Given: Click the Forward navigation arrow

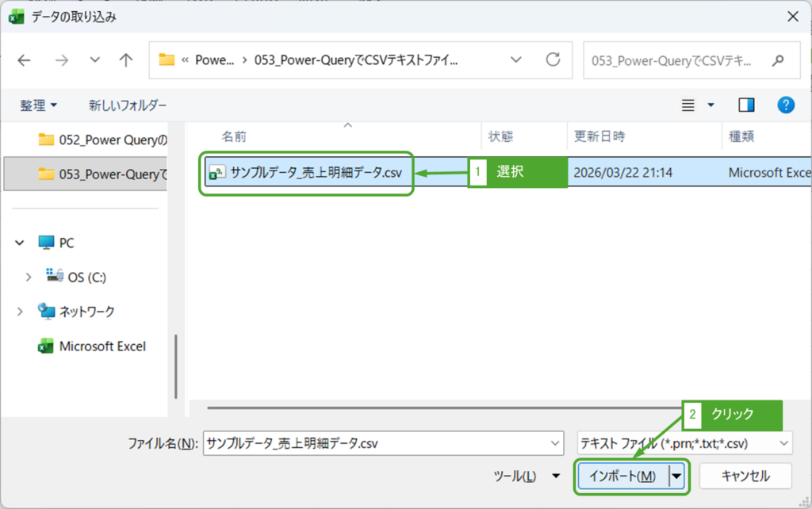Looking at the screenshot, I should click(x=60, y=60).
